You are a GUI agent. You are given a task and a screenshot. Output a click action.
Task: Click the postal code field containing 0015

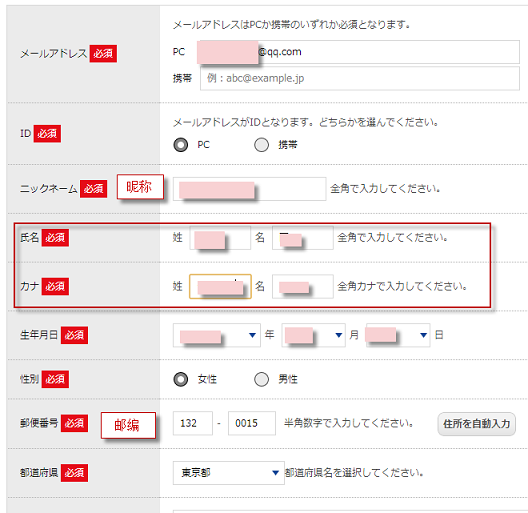(252, 423)
